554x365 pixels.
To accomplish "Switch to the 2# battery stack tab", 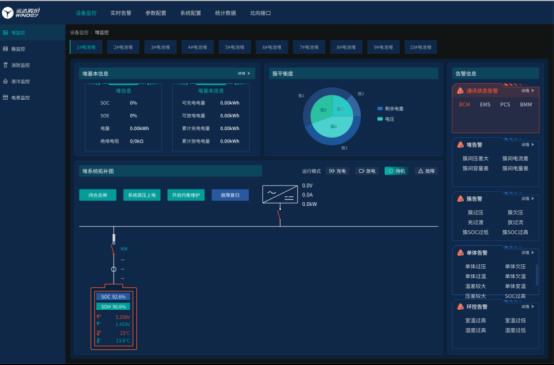I will point(123,47).
